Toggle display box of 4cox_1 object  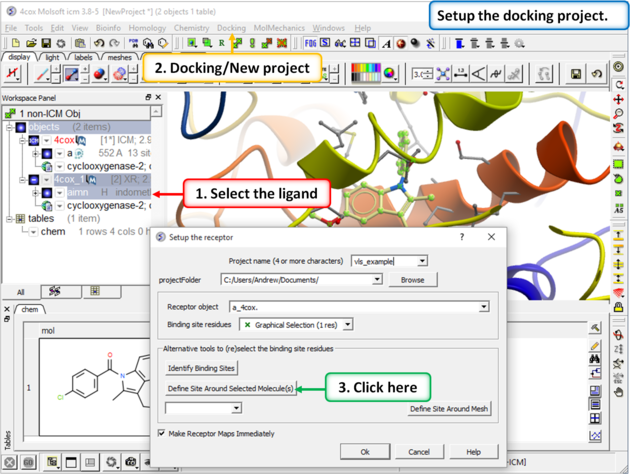[34, 180]
